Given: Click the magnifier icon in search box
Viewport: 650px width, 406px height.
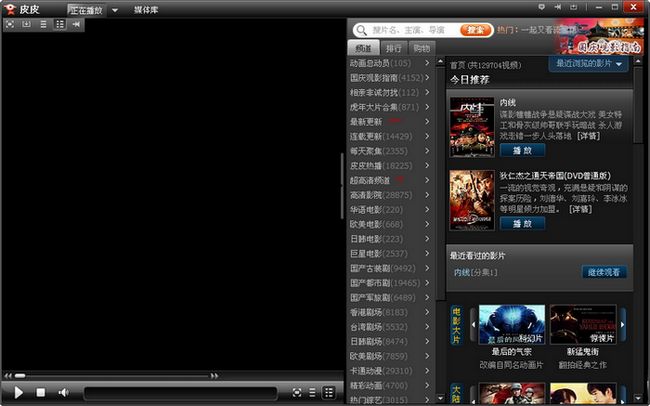Looking at the screenshot, I should coord(362,30).
